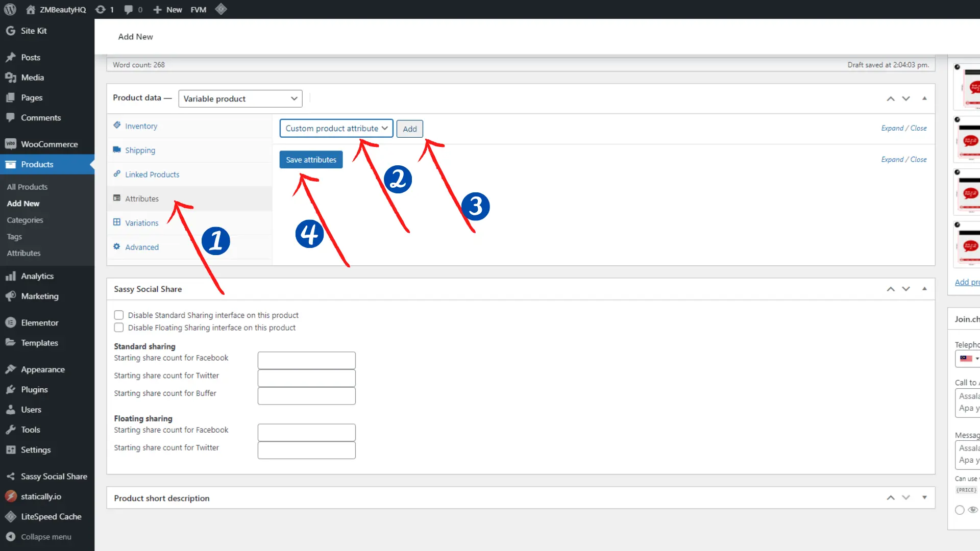This screenshot has height=551, width=980.
Task: Open the Tags submenu link
Action: click(14, 236)
